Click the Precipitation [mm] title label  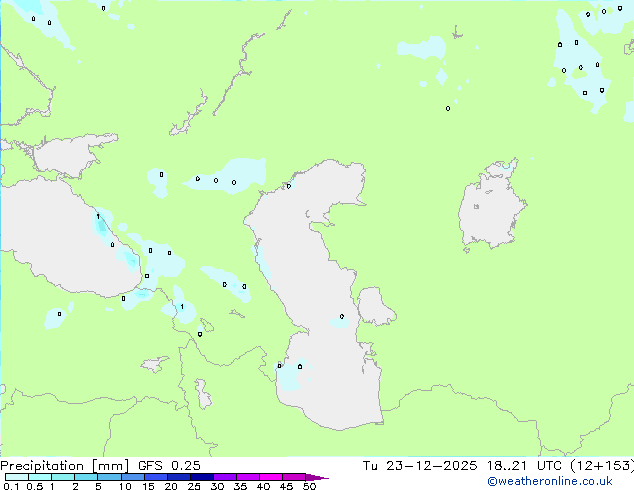[64, 466]
